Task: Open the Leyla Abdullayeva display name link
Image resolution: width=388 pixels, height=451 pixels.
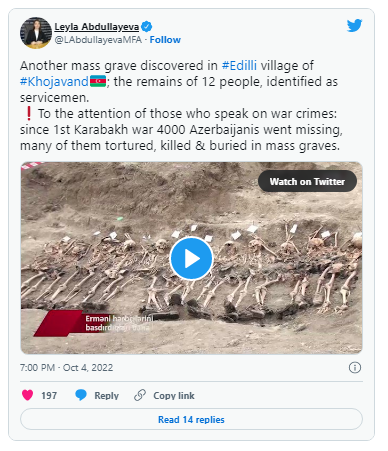Action: tap(97, 27)
